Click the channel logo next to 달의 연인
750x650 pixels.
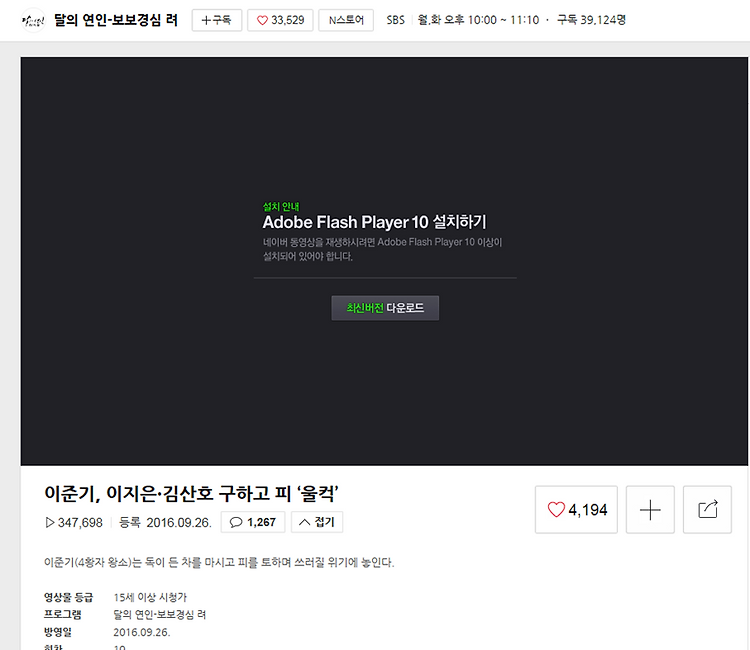pyautogui.click(x=33, y=20)
